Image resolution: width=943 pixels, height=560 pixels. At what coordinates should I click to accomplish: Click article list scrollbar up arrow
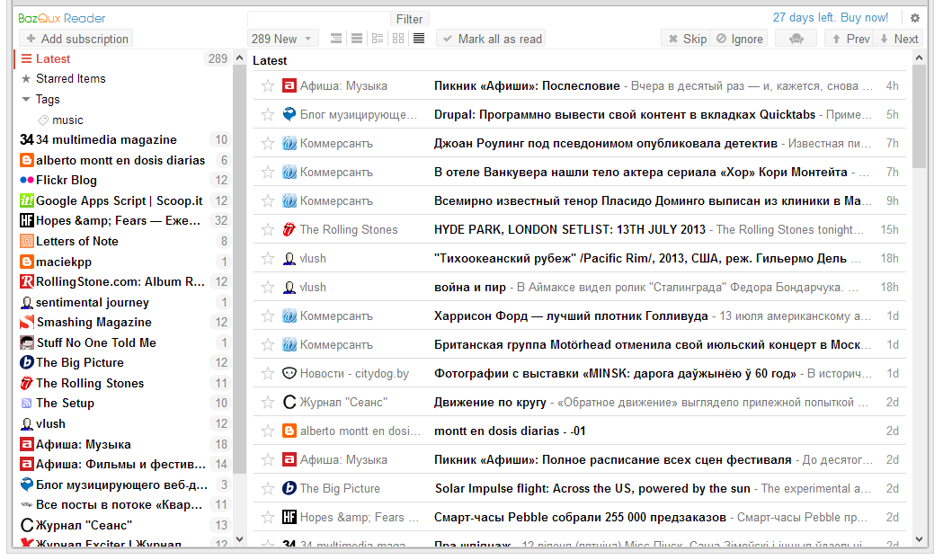(x=919, y=58)
